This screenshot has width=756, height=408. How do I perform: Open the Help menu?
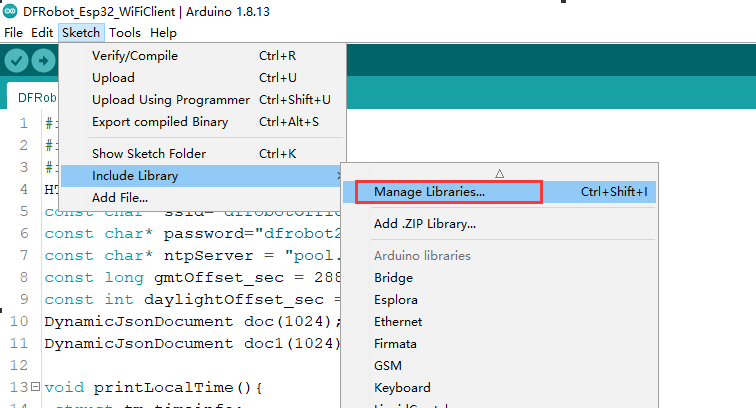coord(163,33)
